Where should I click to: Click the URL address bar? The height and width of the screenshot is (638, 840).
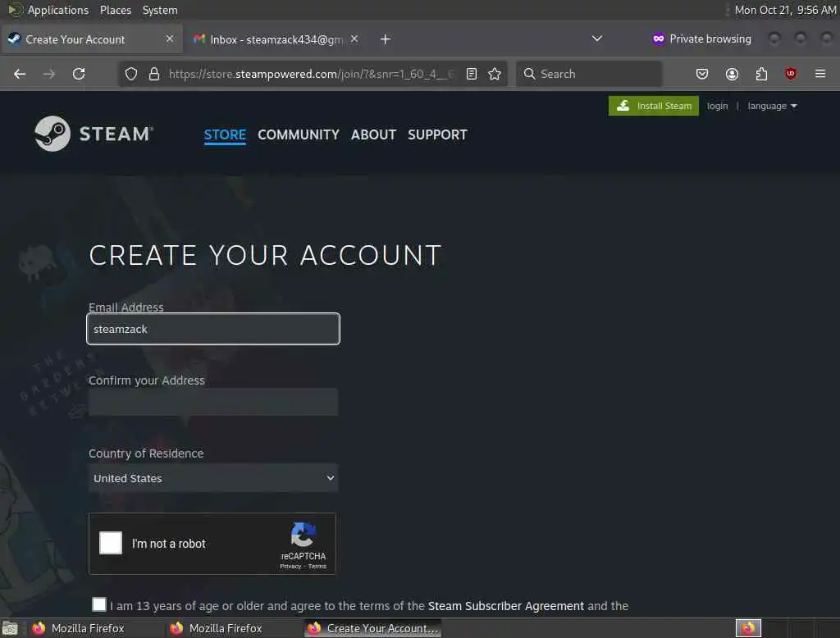point(311,74)
